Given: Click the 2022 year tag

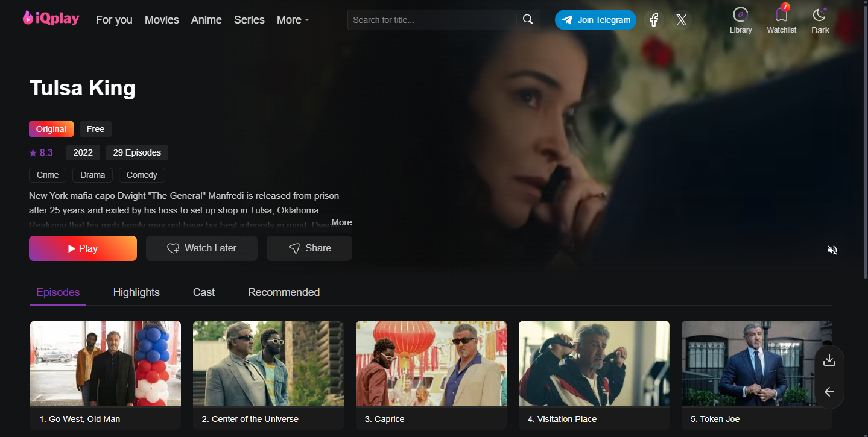Looking at the screenshot, I should pos(83,152).
